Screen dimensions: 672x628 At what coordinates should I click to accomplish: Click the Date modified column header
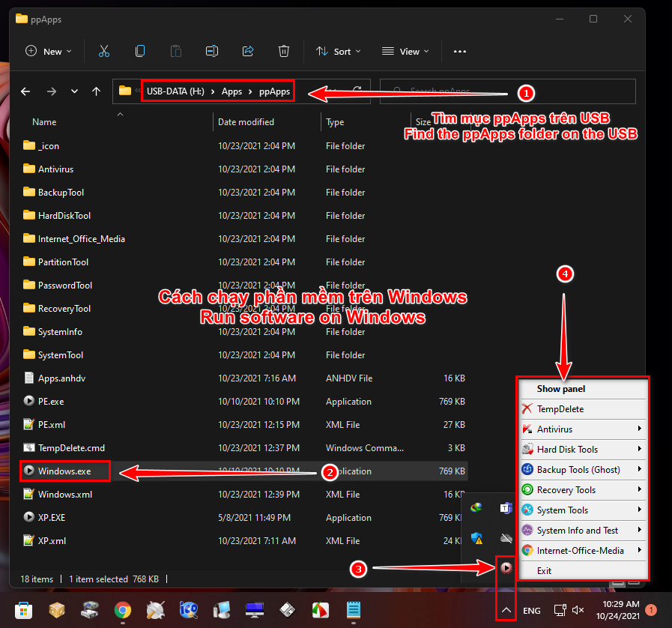[246, 121]
